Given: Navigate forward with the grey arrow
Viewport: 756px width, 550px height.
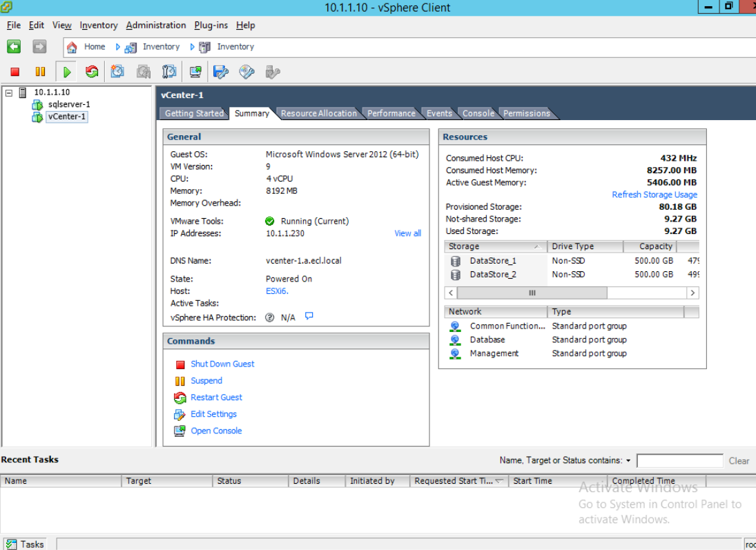Looking at the screenshot, I should click(39, 46).
